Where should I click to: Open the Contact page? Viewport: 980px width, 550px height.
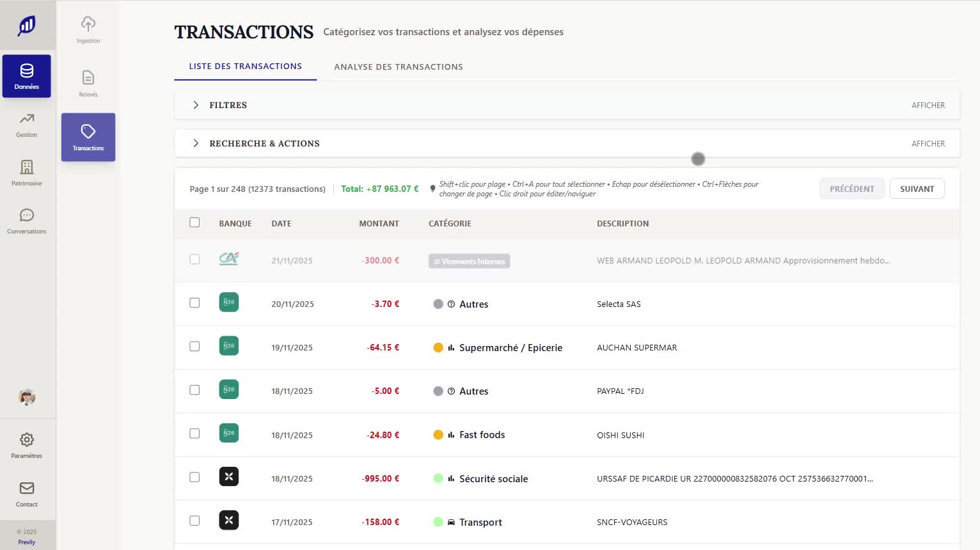pos(26,494)
